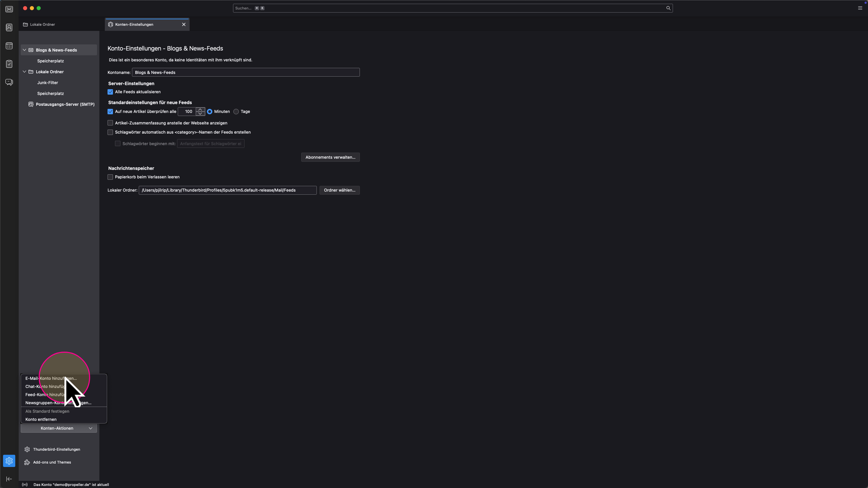Image resolution: width=868 pixels, height=488 pixels.
Task: Open the Tasks space icon
Action: pos(9,64)
